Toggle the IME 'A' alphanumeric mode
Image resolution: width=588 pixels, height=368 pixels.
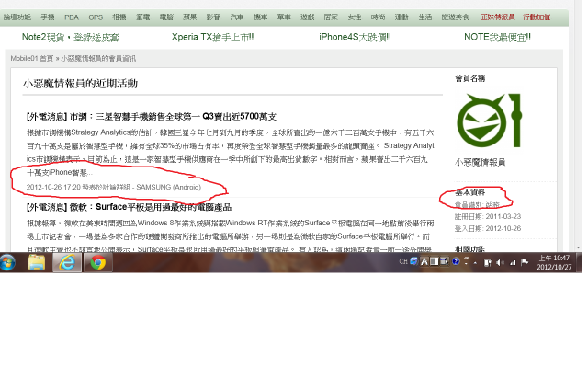(424, 261)
